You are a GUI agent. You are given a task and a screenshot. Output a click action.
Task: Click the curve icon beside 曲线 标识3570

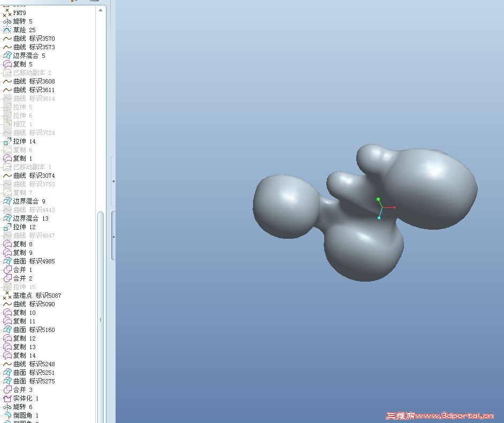click(x=7, y=39)
